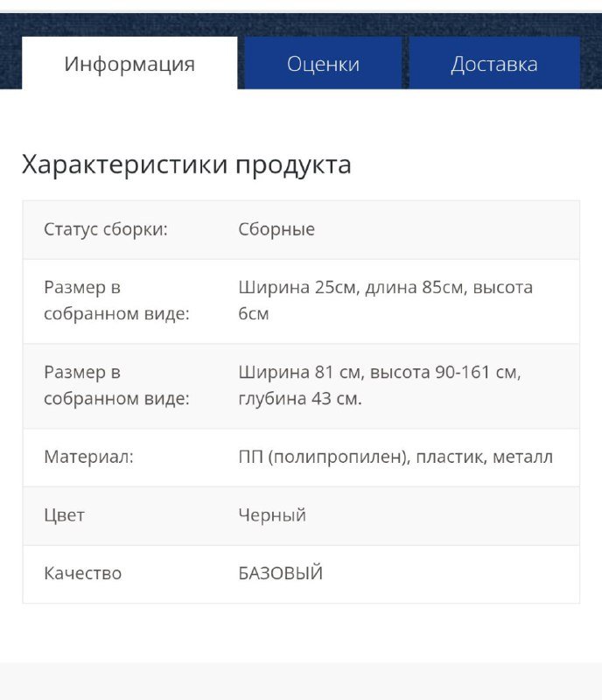The width and height of the screenshot is (602, 700).
Task: Switch to the Оценки tab
Action: click(x=323, y=63)
